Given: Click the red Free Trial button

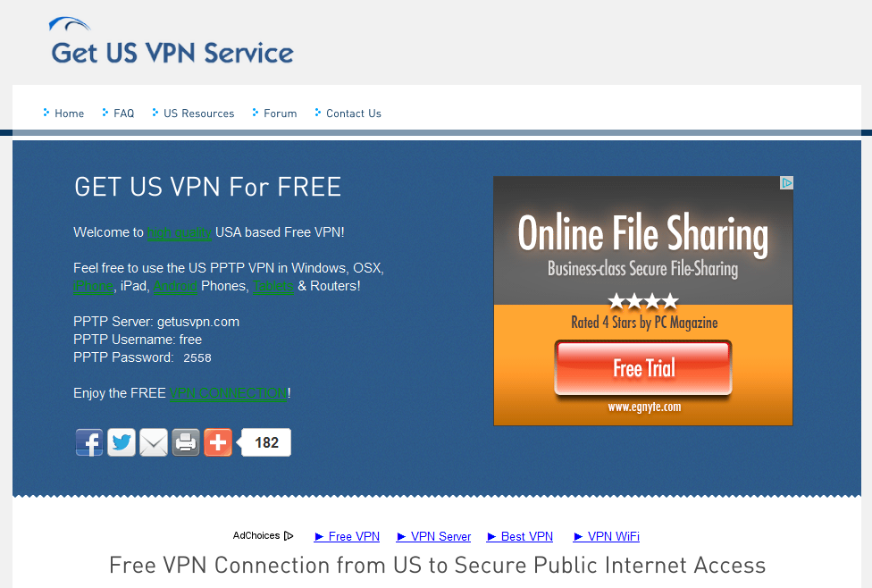Looking at the screenshot, I should (643, 367).
